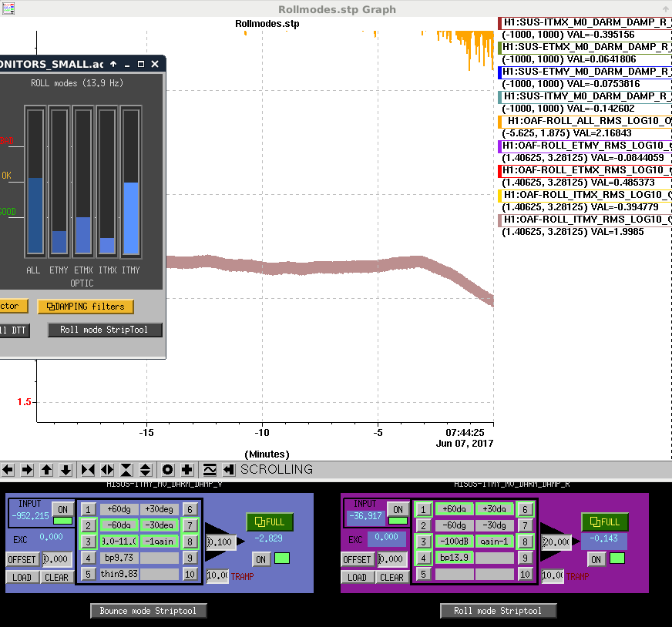672x627 pixels.
Task: Zoom out on the vertical axis
Action: 146,470
